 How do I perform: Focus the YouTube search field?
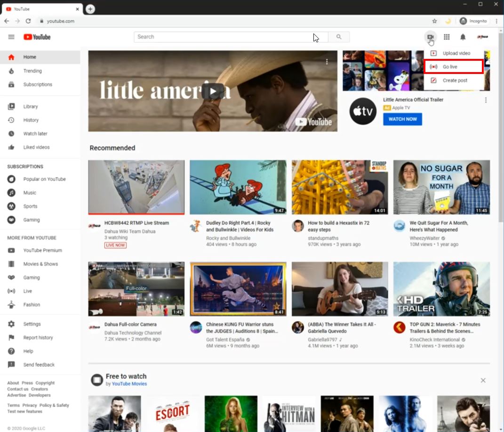224,37
